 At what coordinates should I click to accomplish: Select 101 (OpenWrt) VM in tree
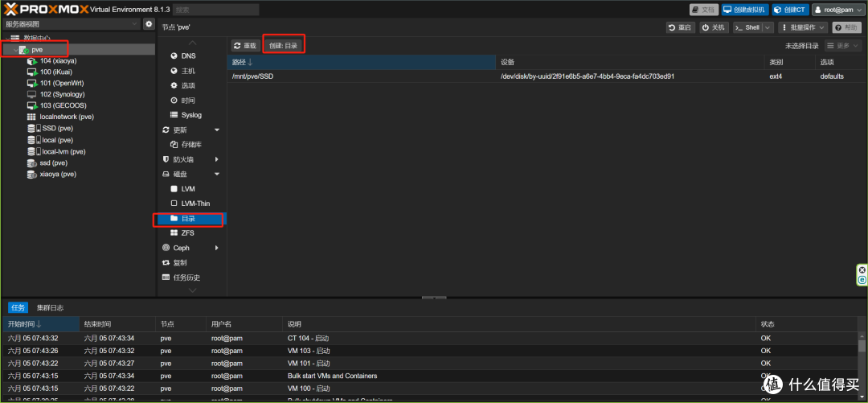click(62, 83)
